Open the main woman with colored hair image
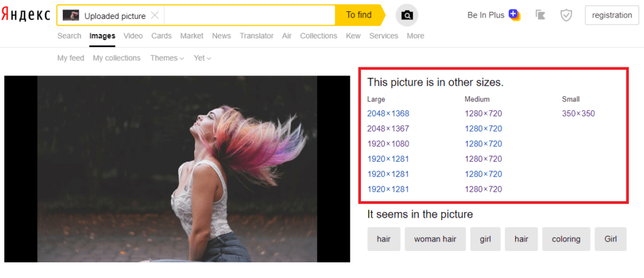Viewport: 644px width, 278px height. pyautogui.click(x=177, y=169)
